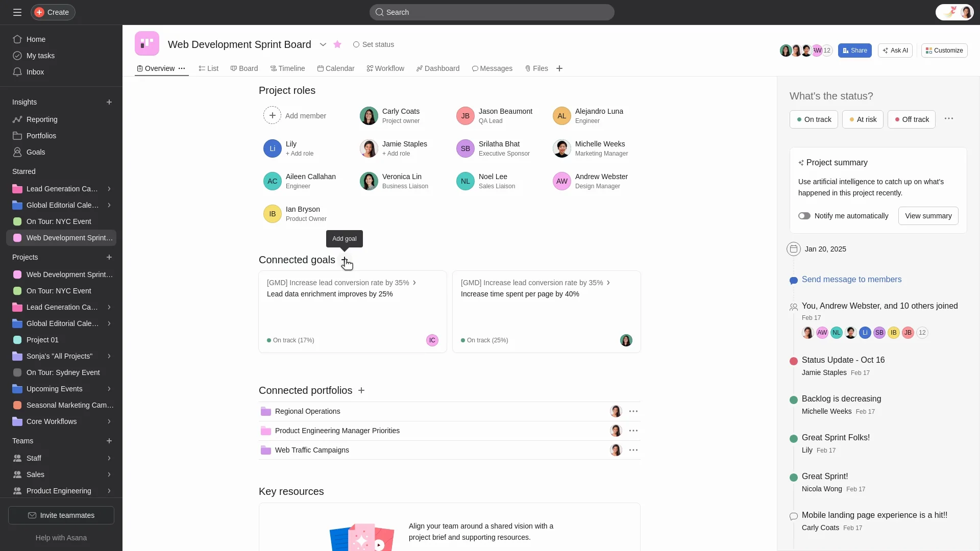This screenshot has width=980, height=551.
Task: Switch to the List tab
Action: click(208, 68)
